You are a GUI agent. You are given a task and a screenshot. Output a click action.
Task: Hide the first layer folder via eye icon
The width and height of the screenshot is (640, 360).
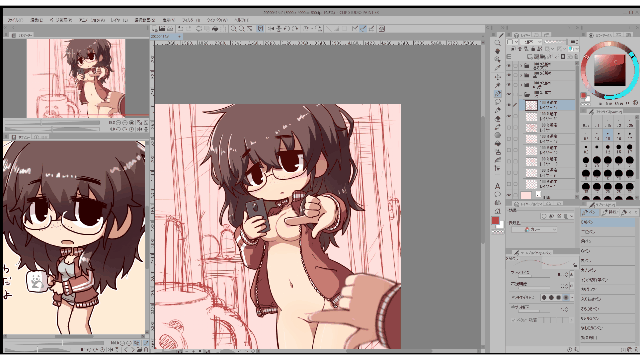pyautogui.click(x=509, y=65)
